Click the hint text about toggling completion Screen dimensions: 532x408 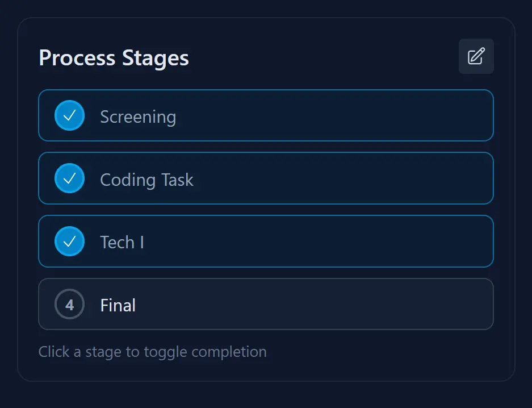(152, 352)
